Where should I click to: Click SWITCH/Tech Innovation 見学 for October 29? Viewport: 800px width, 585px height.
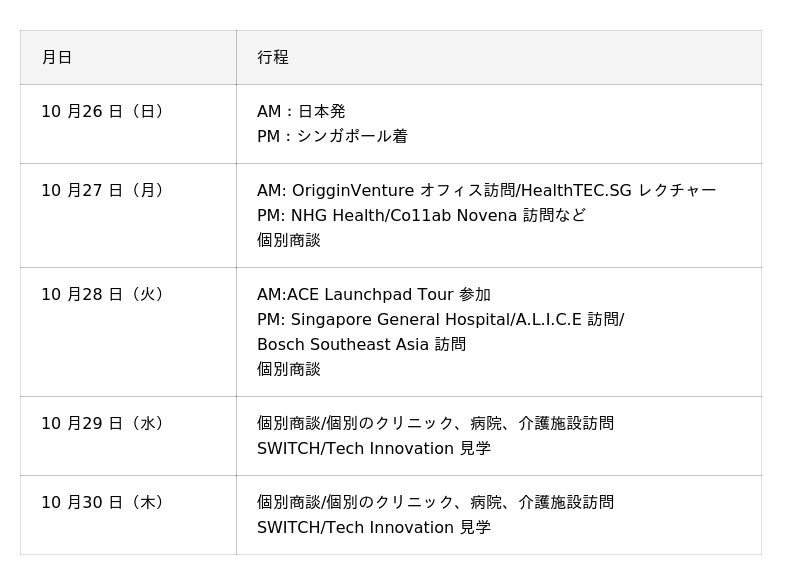[374, 449]
